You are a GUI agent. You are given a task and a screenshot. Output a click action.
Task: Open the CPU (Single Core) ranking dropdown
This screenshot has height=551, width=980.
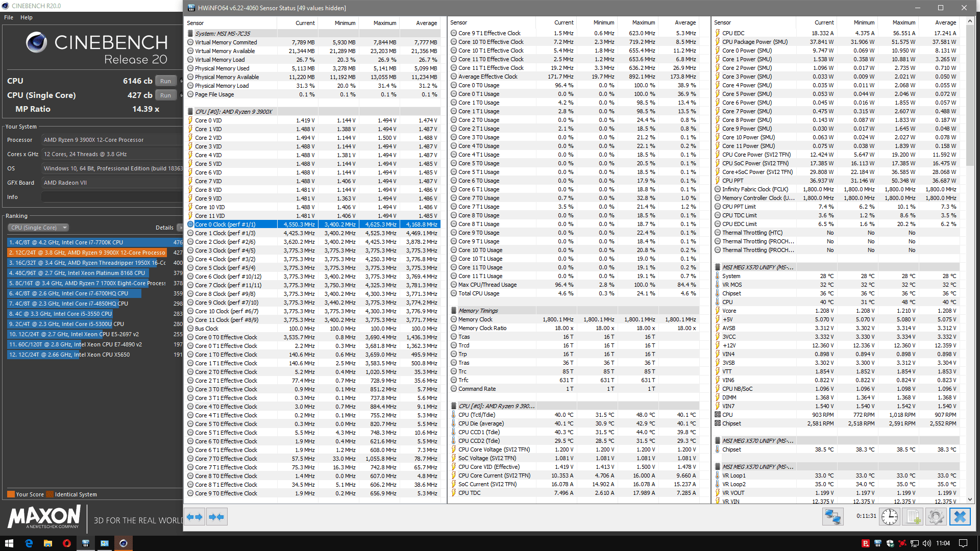tap(38, 228)
